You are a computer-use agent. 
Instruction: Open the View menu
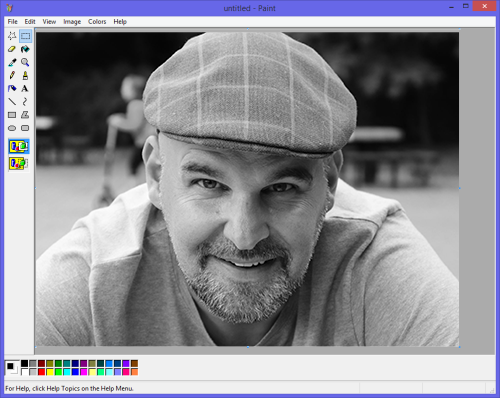pyautogui.click(x=49, y=22)
